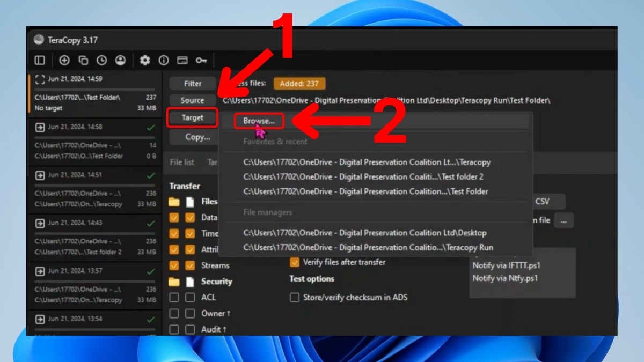Uncheck the file-column Time checkbox
Viewport: 644px width, 362px height.
pos(190,234)
